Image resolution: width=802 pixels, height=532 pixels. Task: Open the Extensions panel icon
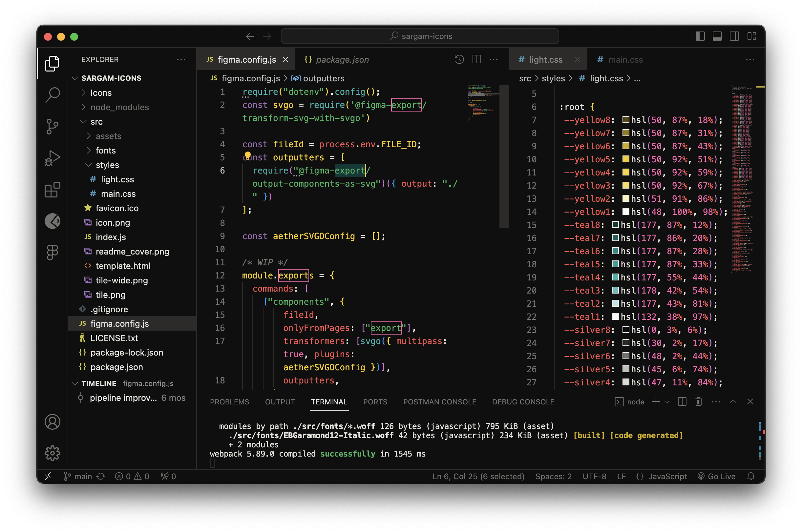tap(52, 189)
